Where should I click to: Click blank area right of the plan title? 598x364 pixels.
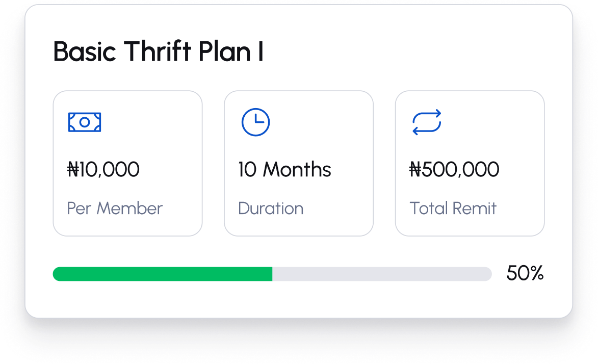tap(408, 52)
